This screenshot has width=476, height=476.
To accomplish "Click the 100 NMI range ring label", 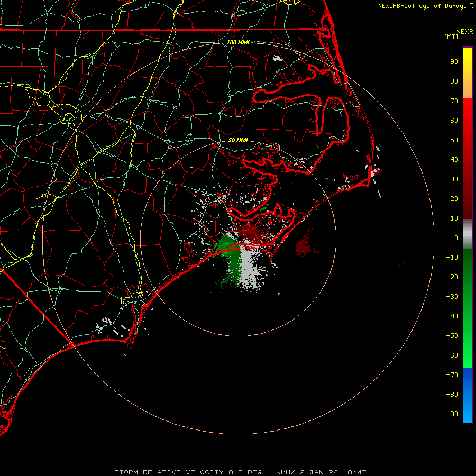I will [238, 42].
